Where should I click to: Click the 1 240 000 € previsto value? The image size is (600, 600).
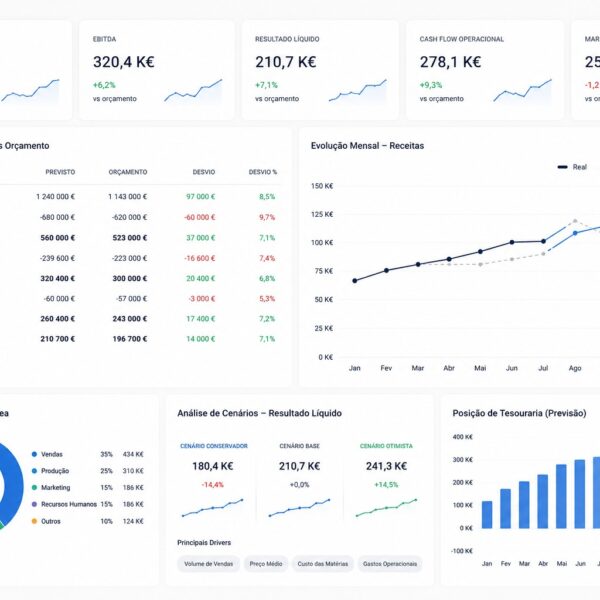click(55, 197)
